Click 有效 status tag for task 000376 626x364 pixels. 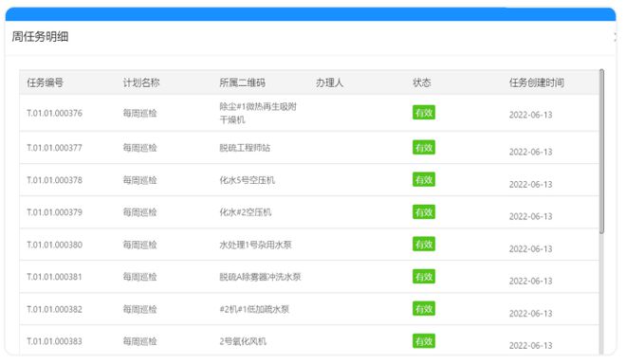(x=424, y=113)
